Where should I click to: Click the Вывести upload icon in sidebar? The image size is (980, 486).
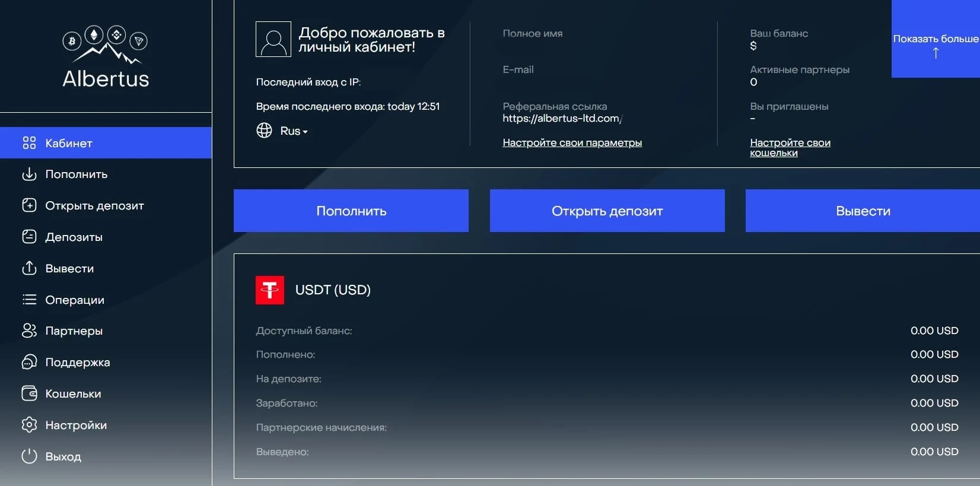pyautogui.click(x=29, y=268)
